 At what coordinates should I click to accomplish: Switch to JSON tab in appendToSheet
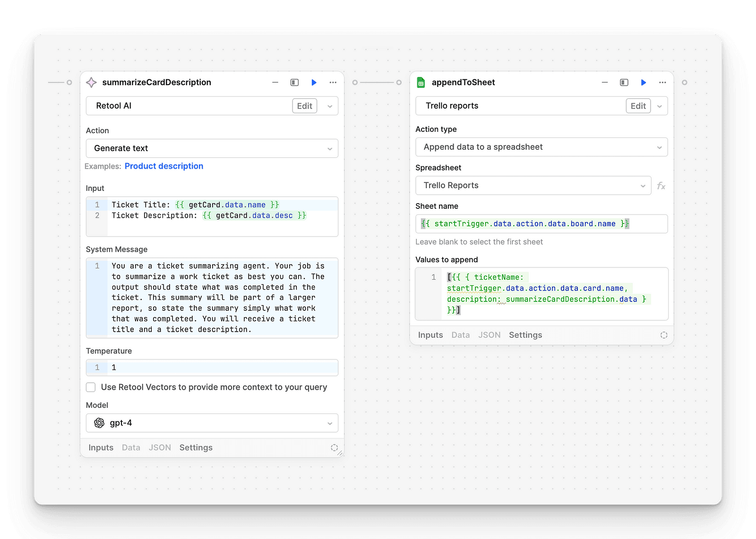tap(490, 335)
